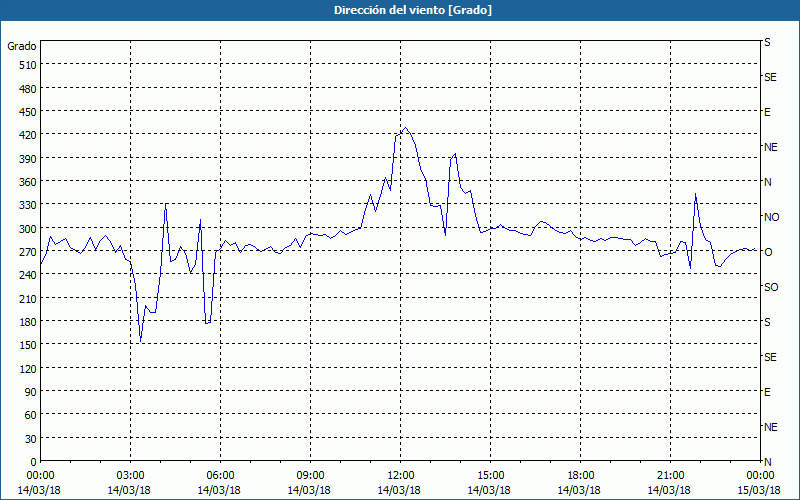Select the 450 degree axis label
This screenshot has height=500, width=800.
[28, 112]
